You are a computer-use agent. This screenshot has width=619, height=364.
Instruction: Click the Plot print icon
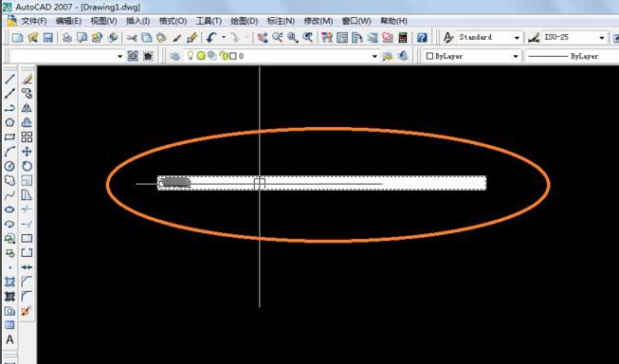(x=67, y=38)
